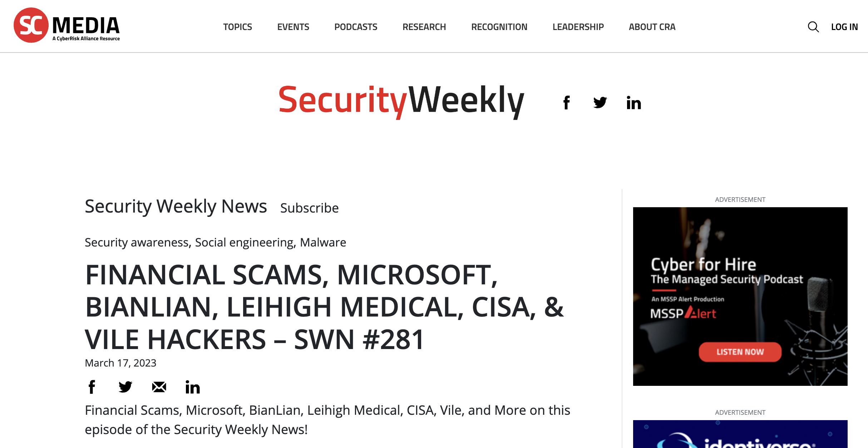Image resolution: width=868 pixels, height=448 pixels.
Task: Share the article on LinkedIn
Action: (x=192, y=387)
